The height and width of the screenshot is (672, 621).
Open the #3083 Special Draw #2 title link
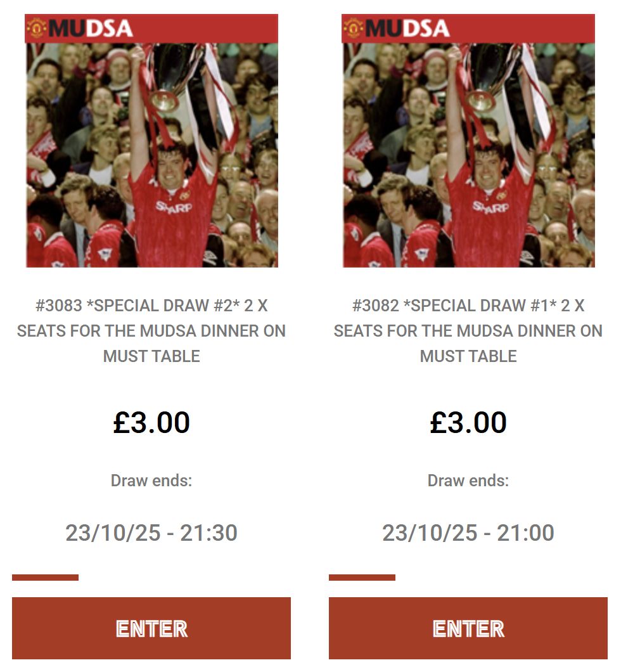151,331
